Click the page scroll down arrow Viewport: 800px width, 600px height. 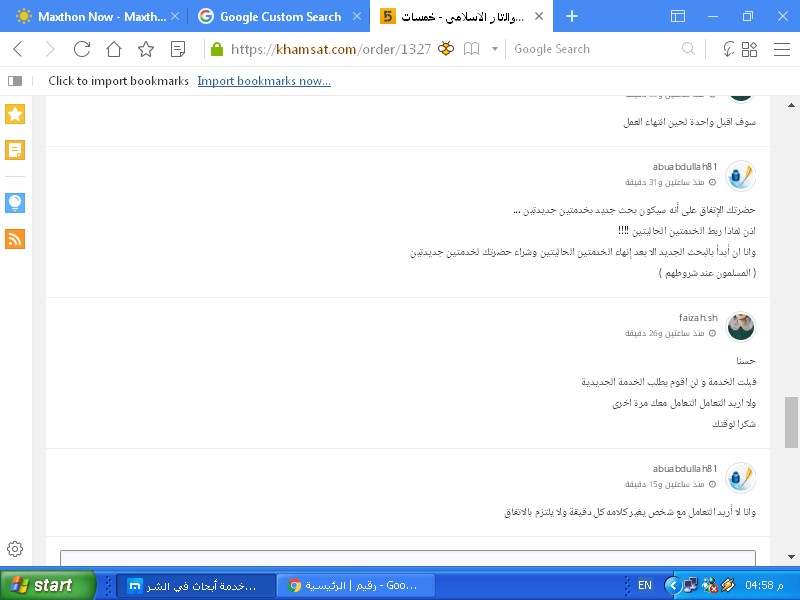tap(791, 557)
